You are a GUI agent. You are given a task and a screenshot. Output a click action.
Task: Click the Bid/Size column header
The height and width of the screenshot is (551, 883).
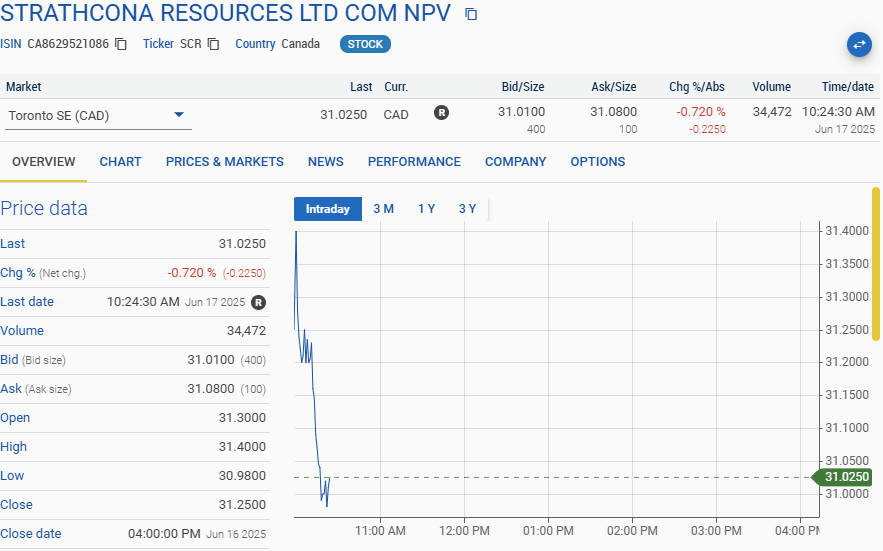pyautogui.click(x=523, y=87)
